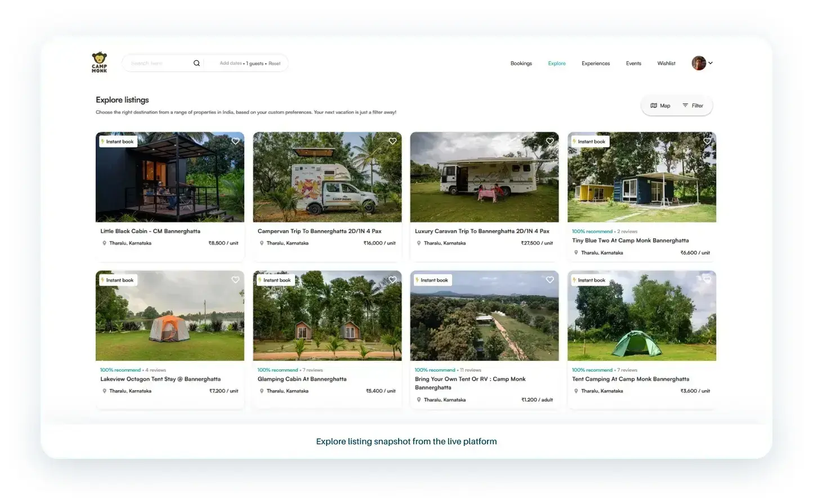Open the 1 guests selector

pos(254,64)
